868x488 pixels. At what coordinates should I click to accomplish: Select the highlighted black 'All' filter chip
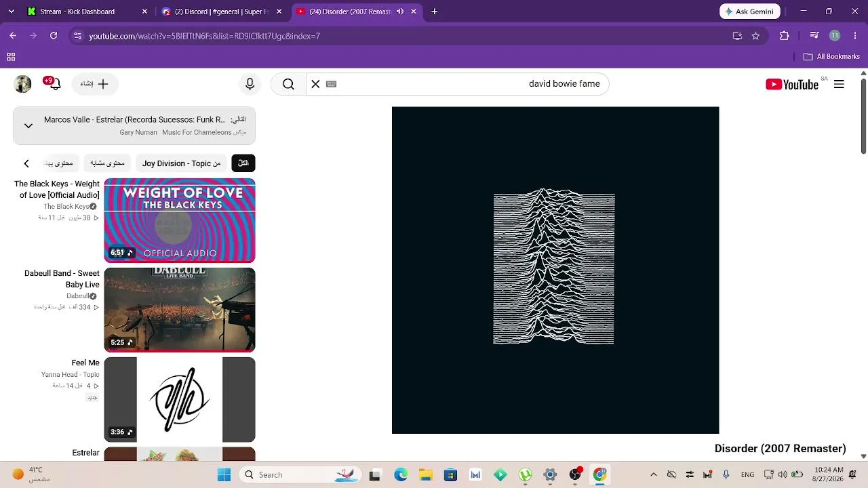(243, 163)
